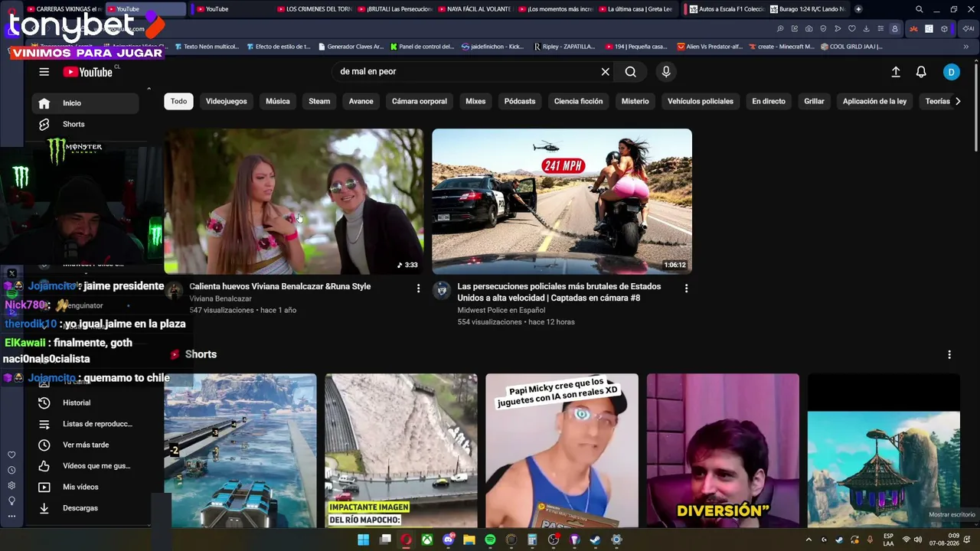Play the Río Mapocho Short
980x551 pixels.
coord(401,450)
